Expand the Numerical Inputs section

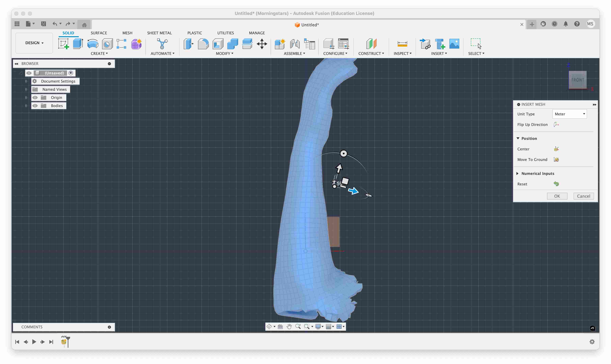click(x=517, y=173)
